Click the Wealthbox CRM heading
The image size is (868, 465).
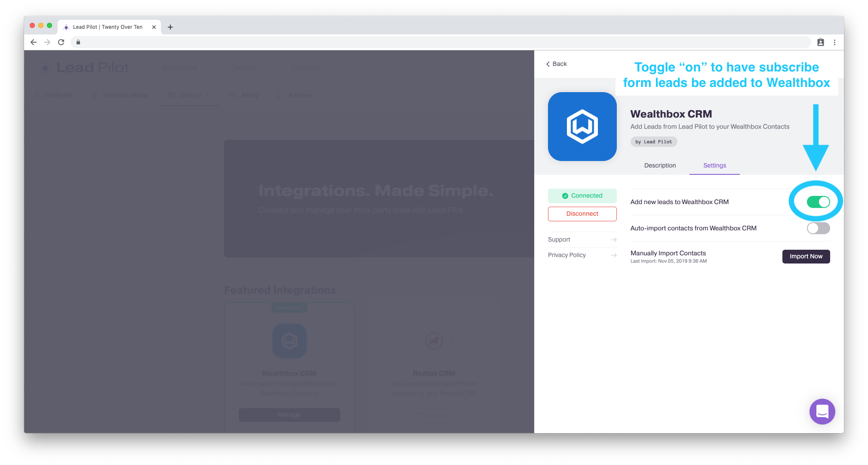[671, 114]
